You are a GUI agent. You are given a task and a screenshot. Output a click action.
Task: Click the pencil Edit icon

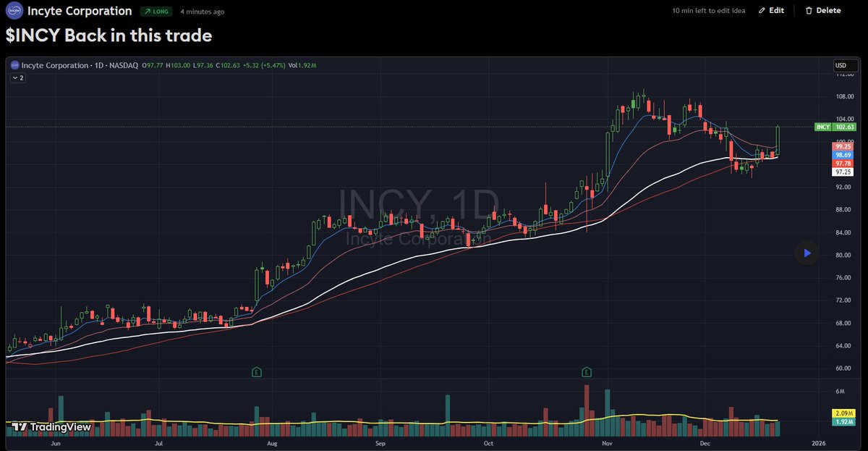coord(762,11)
